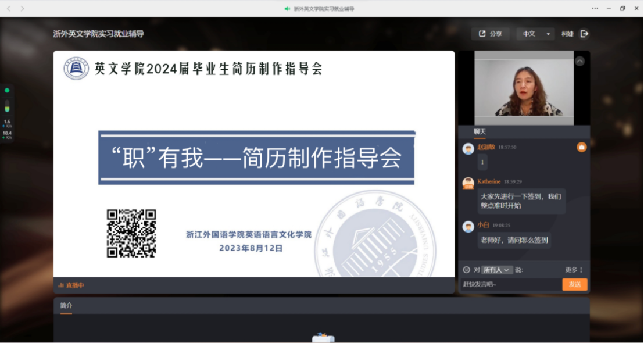Open the emoji picker in chat
Viewport: 644px width, 343px height.
(x=466, y=270)
